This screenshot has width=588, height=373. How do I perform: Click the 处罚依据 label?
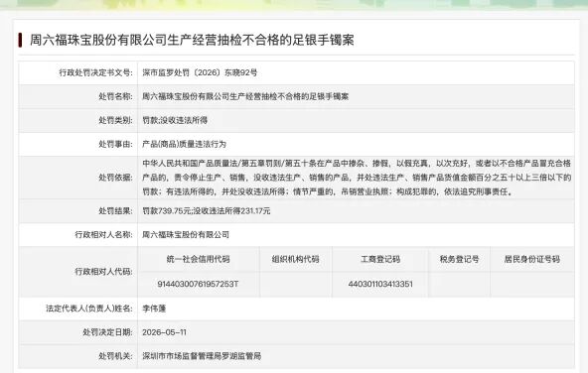coord(115,178)
